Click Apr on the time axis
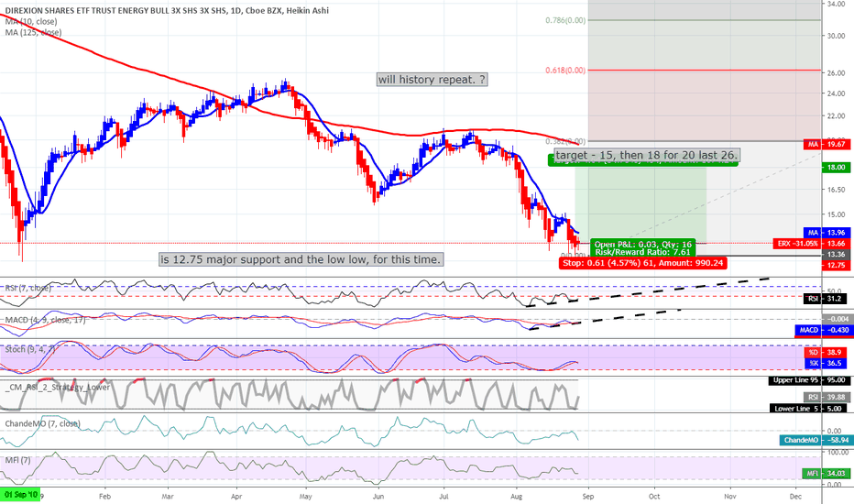The width and height of the screenshot is (854, 504). tap(236, 497)
